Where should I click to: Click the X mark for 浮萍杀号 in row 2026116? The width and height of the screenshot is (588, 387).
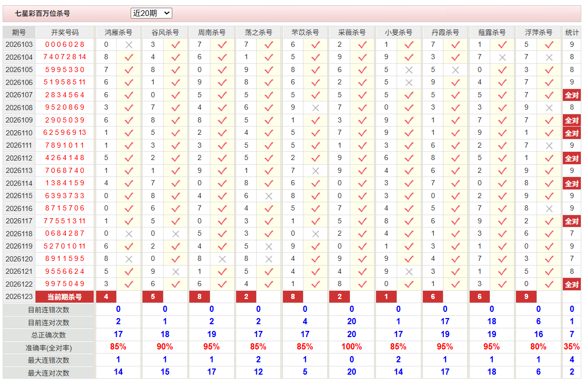click(549, 208)
